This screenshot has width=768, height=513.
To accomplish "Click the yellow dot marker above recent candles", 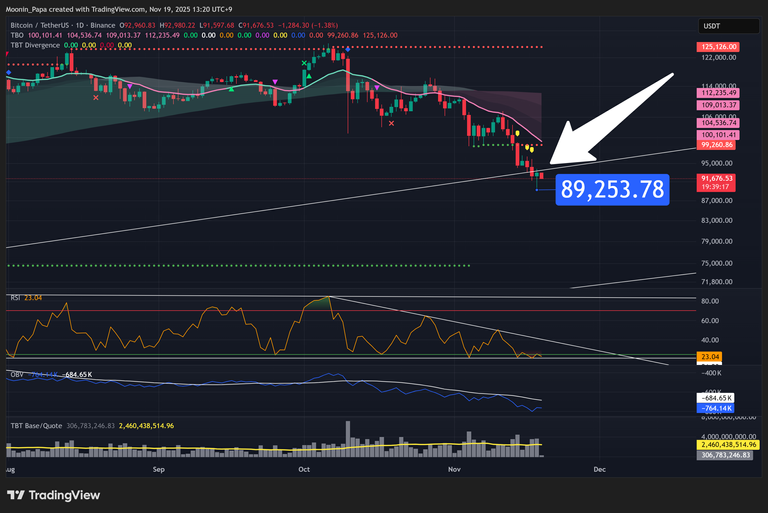I will tap(528, 148).
